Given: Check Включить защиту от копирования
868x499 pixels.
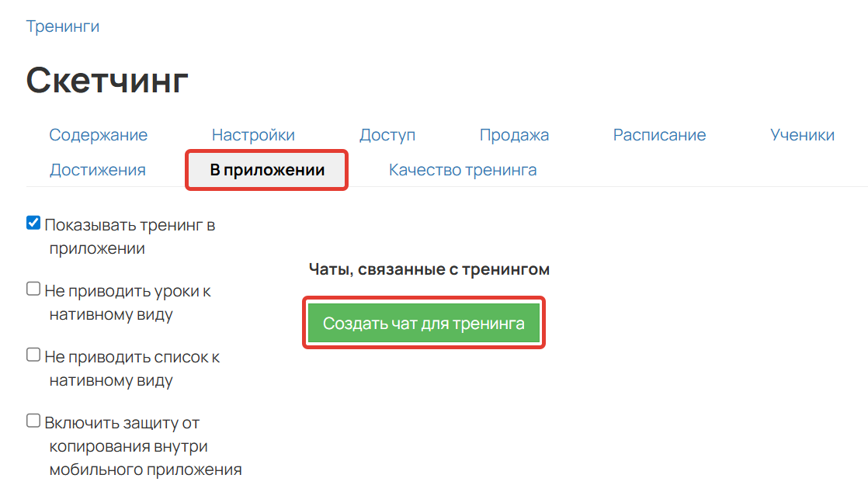Looking at the screenshot, I should tap(33, 420).
